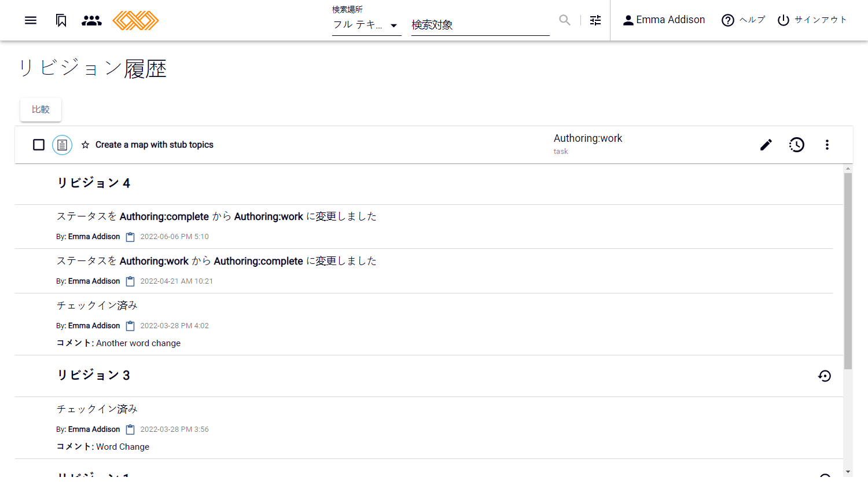Click the Authoring:work status label

pos(588,138)
